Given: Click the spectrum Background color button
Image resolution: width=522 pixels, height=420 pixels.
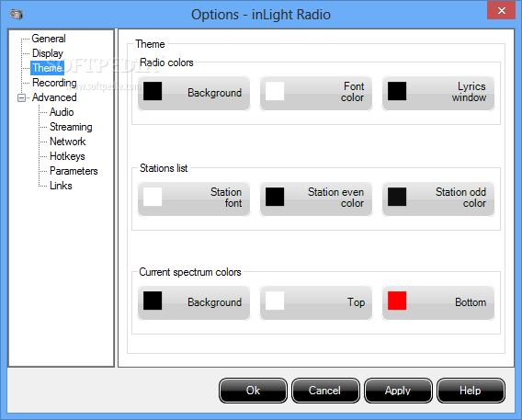Looking at the screenshot, I should pyautogui.click(x=194, y=302).
